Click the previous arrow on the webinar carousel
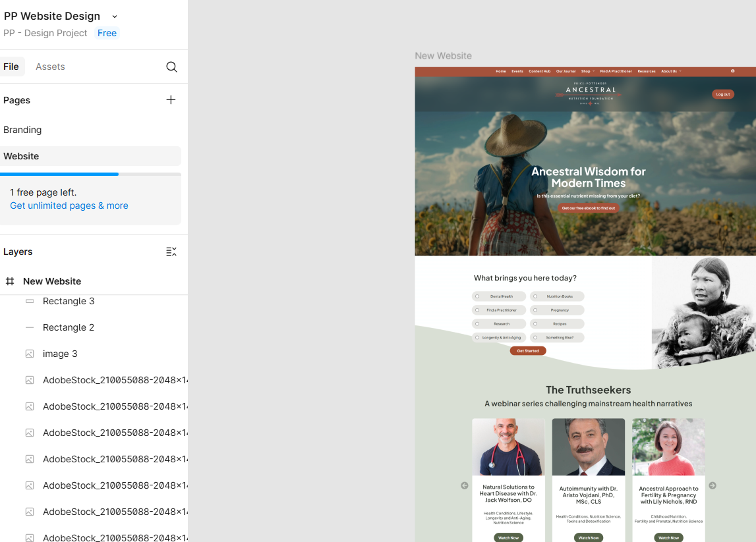The height and width of the screenshot is (542, 756). tap(464, 485)
